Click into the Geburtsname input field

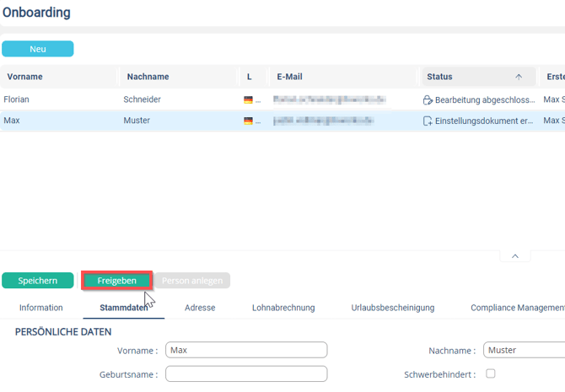coord(245,373)
